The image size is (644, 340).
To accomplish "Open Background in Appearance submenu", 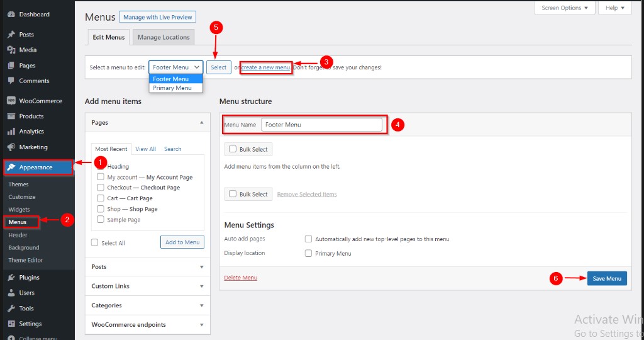I will pyautogui.click(x=24, y=247).
